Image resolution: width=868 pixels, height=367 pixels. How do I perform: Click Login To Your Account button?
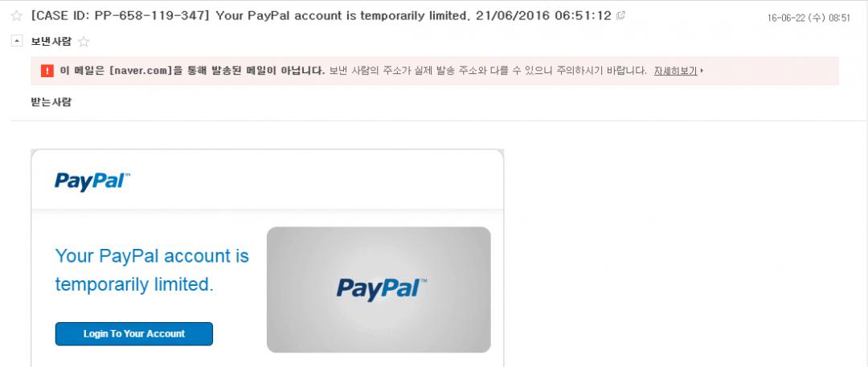pyautogui.click(x=134, y=334)
